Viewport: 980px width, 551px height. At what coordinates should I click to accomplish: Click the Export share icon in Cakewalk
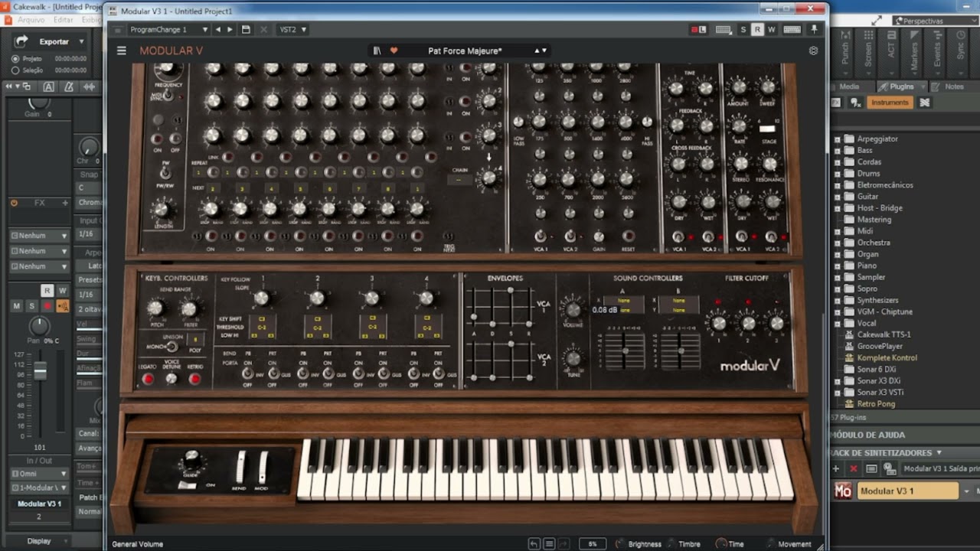pos(21,41)
